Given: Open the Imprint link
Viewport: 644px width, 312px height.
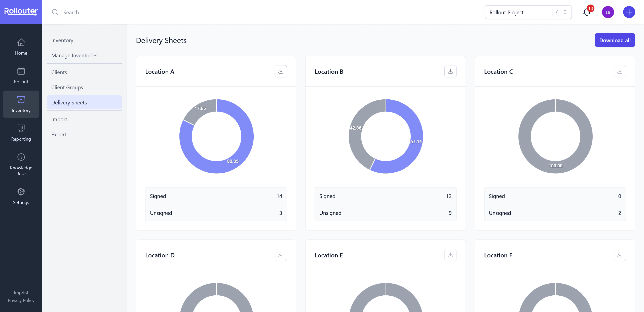Looking at the screenshot, I should (21, 293).
